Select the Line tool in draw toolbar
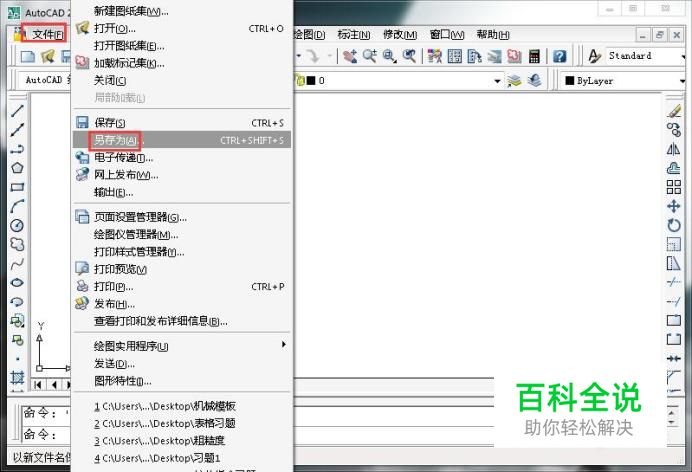Viewport: 692px width, 472px height. [17, 110]
